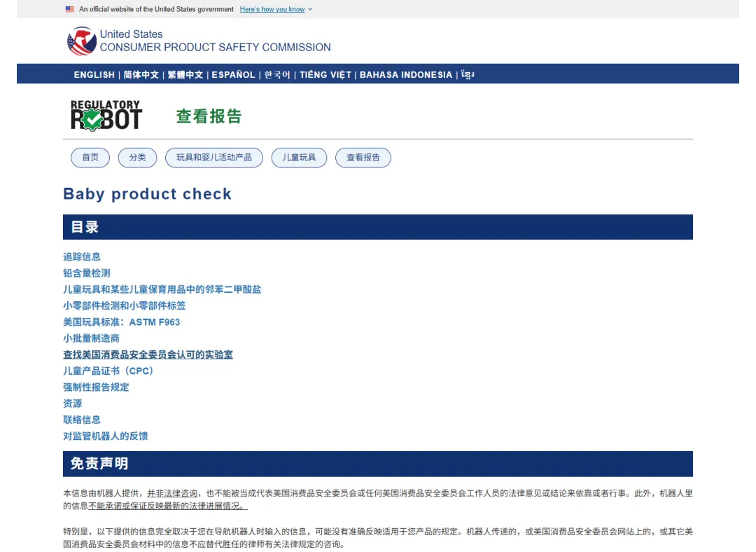Open the 分类 breadcrumb button
The image size is (756, 552).
[137, 158]
